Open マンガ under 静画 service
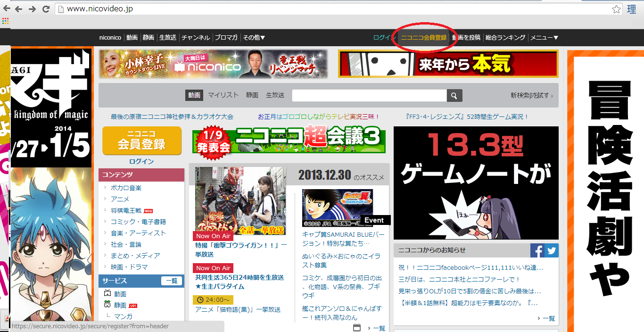Screen dimensions: 644x332 123,316
